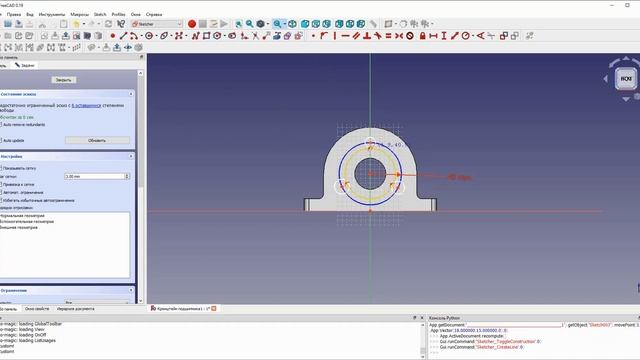
Task: Click the Isometric view icon
Action: coord(292,24)
